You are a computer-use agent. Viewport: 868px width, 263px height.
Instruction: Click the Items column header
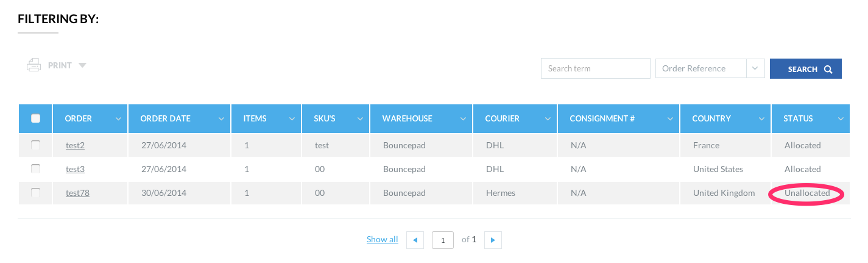[255, 119]
